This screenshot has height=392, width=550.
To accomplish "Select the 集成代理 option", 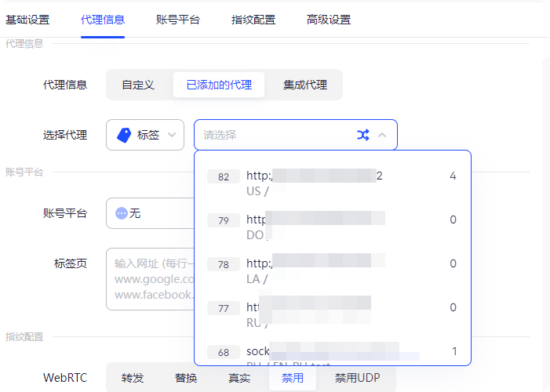I will tap(305, 85).
